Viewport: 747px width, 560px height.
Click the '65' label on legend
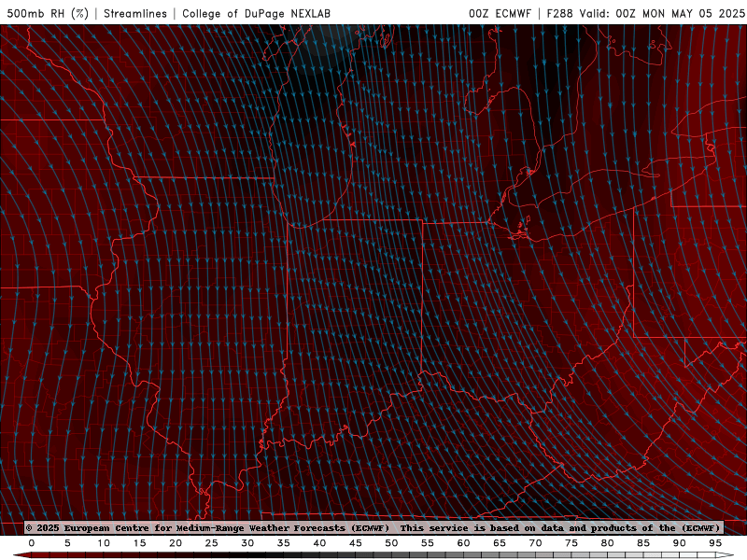(500, 543)
